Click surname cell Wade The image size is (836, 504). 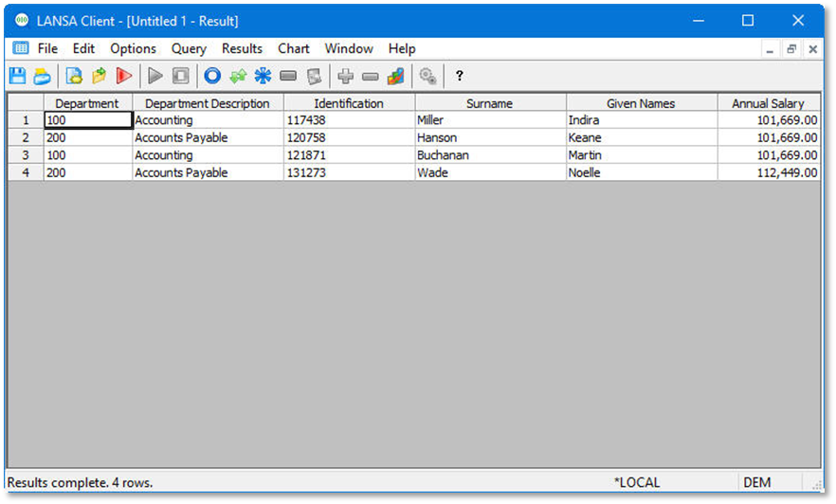click(490, 172)
